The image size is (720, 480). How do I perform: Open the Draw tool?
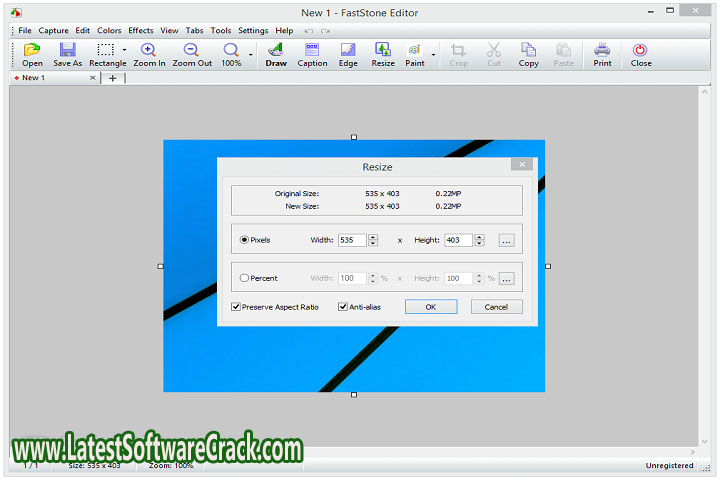click(x=276, y=55)
